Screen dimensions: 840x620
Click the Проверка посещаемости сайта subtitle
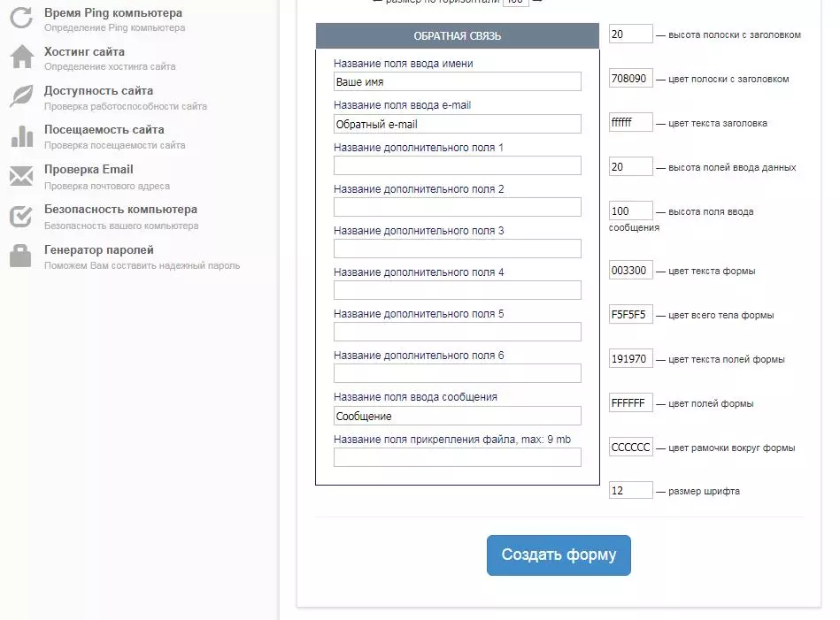point(115,146)
